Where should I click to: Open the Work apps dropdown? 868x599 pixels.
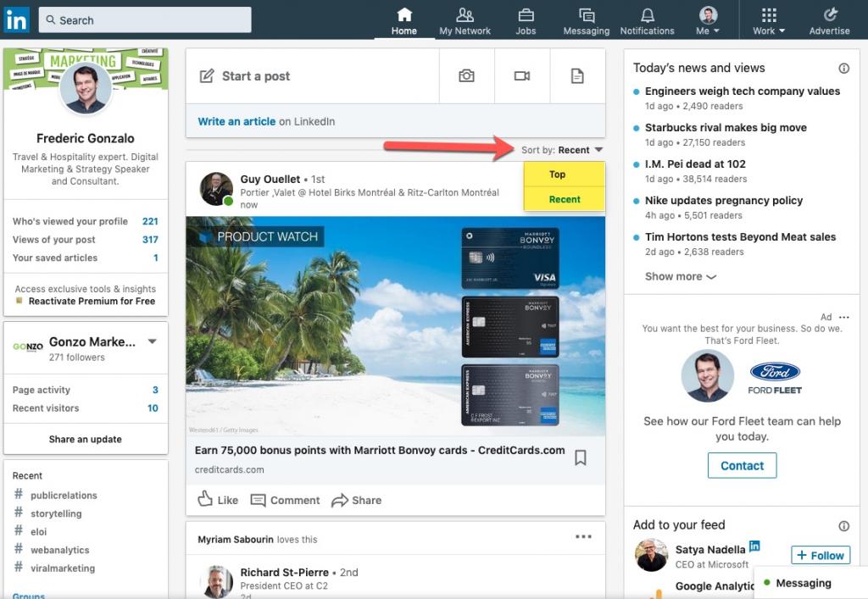click(769, 21)
